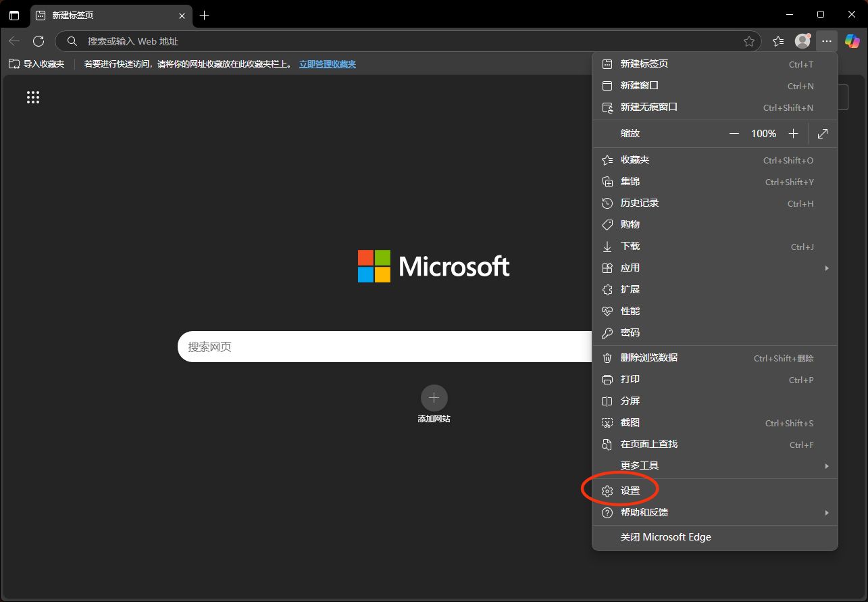The image size is (868, 602).
Task: Click the address bar input field
Action: pos(409,41)
